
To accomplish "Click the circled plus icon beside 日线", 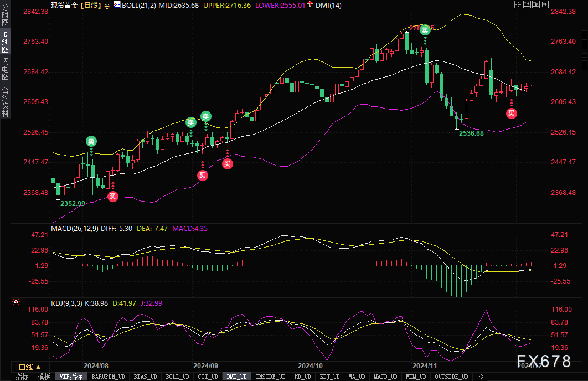I will (x=107, y=6).
